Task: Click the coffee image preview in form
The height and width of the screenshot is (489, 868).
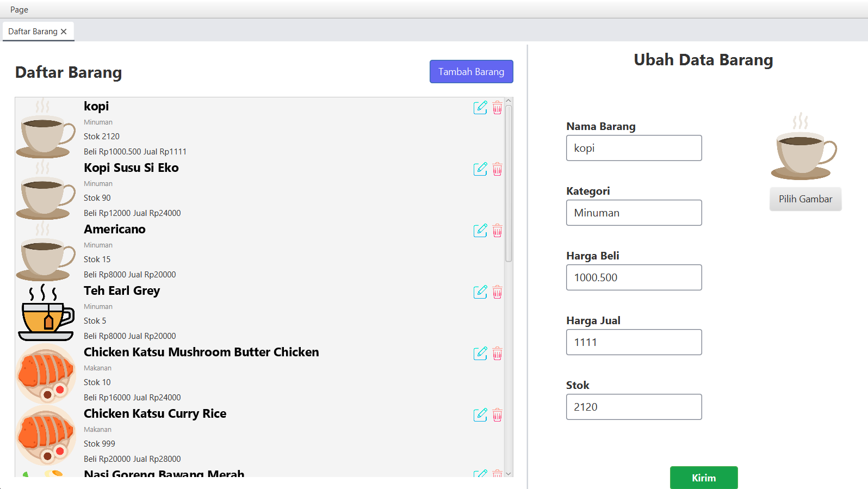Action: point(804,146)
